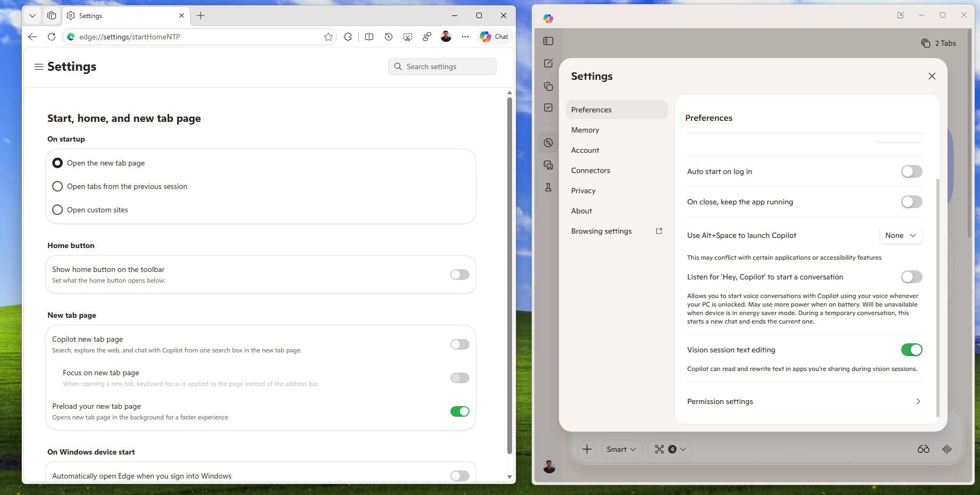This screenshot has width=980, height=495.
Task: Start voice mode with waveform icon
Action: click(947, 449)
